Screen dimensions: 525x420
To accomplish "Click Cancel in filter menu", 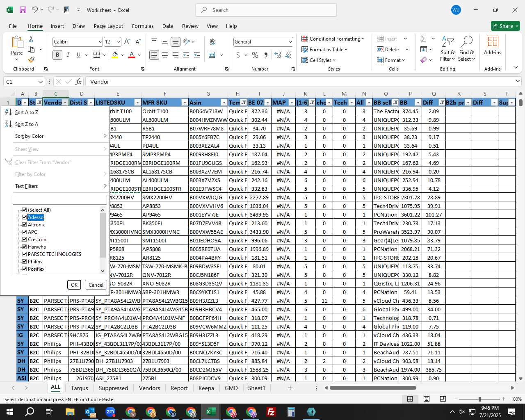I will [96, 285].
